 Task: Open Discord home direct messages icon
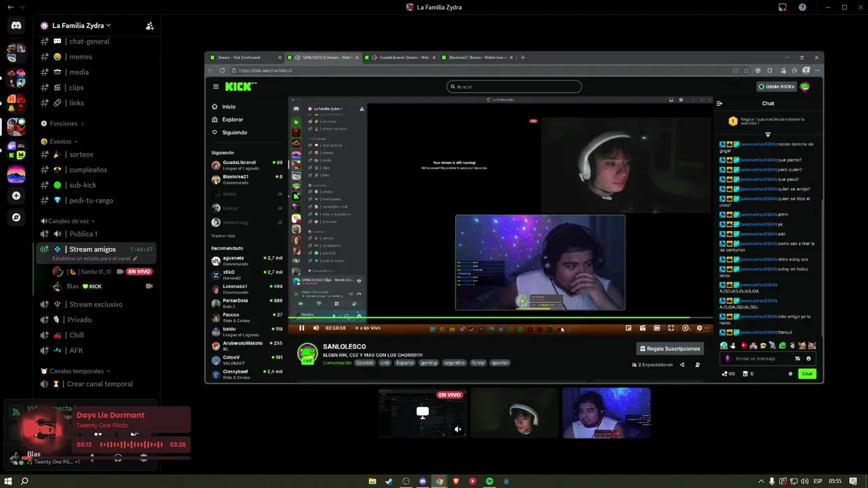(x=16, y=26)
